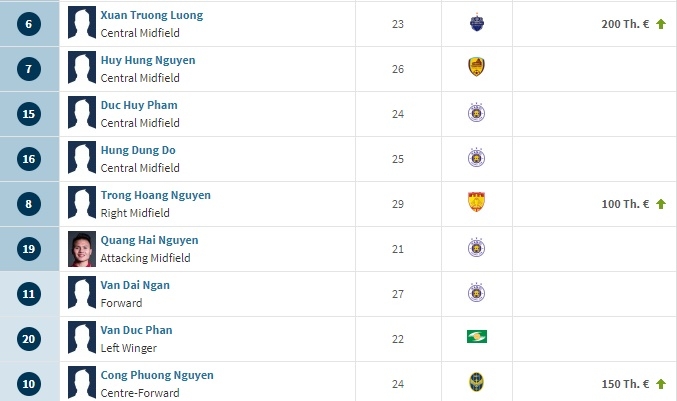Click Trong Hoang Nguyen's silhouette portrait
Viewport: 677px width, 401px height.
(81, 204)
